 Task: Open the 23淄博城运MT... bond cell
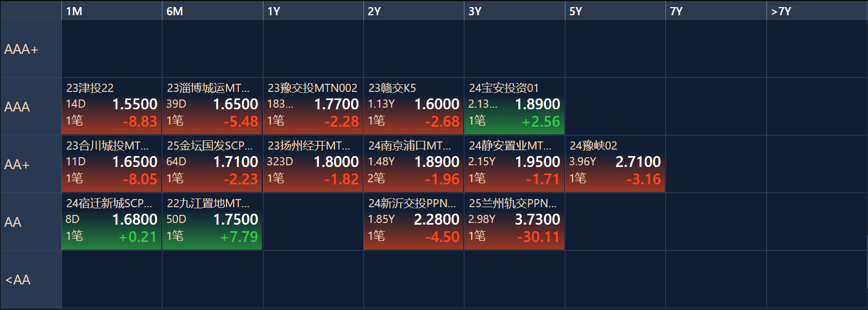(212, 106)
